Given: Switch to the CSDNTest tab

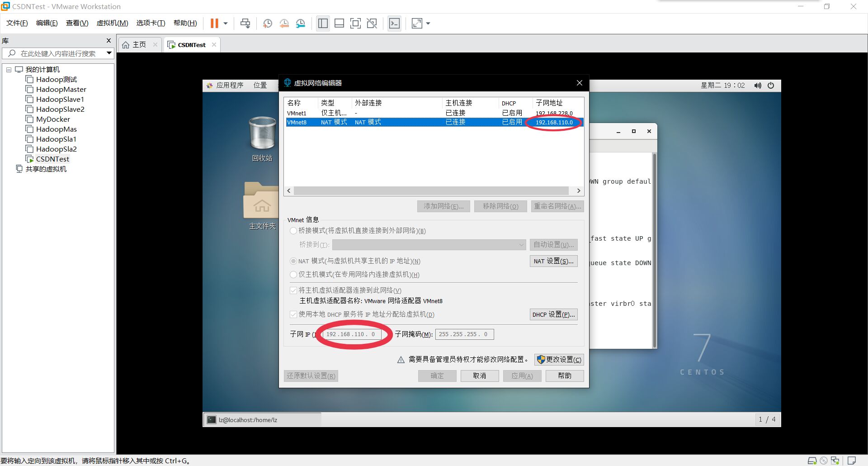Looking at the screenshot, I should coord(191,45).
